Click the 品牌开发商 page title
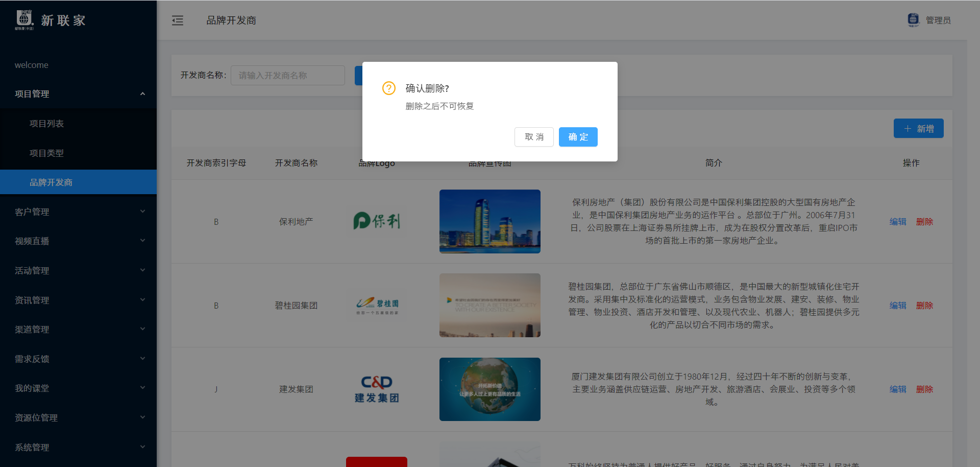 coord(231,20)
